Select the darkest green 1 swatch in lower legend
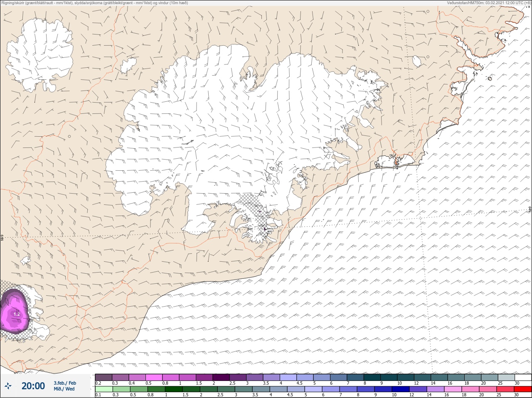 [173, 389]
